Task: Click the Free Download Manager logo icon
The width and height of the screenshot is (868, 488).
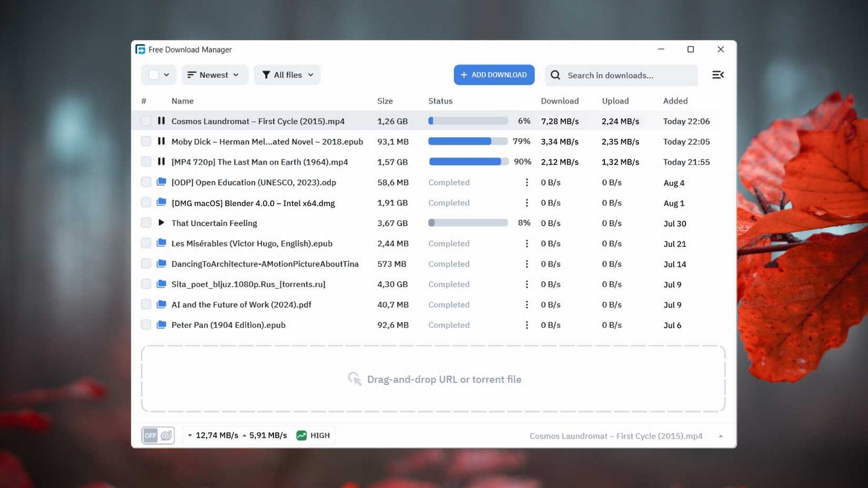Action: coord(140,49)
